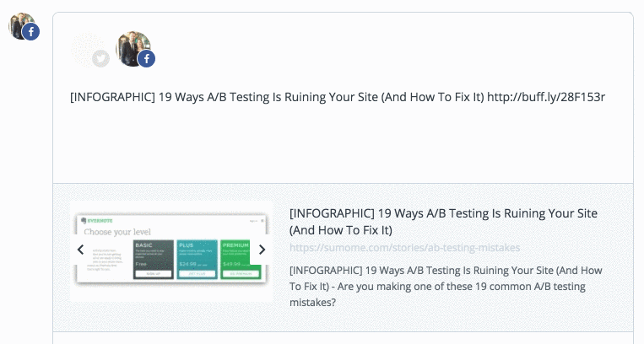Open the sumome.com ab-testing-mistakes URL
The image size is (644, 344).
click(404, 248)
